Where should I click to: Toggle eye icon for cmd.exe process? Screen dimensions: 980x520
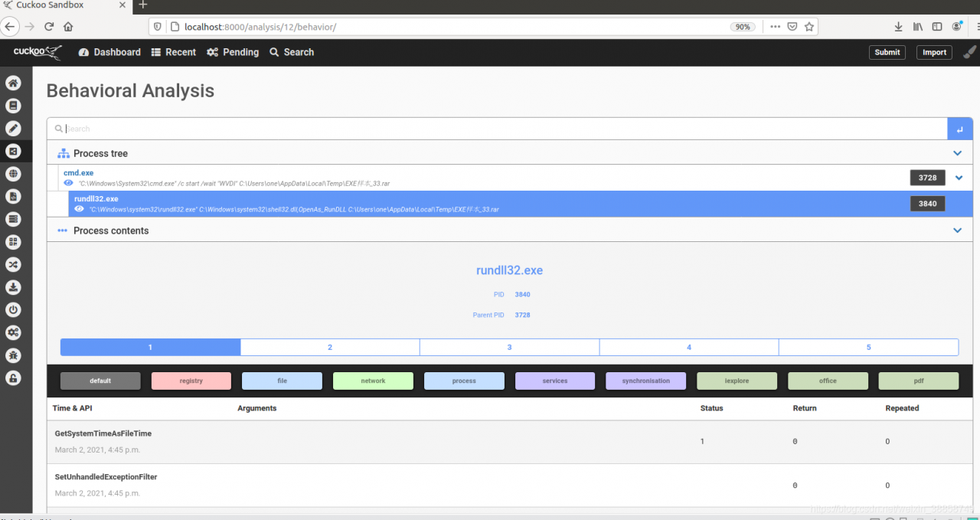(69, 184)
